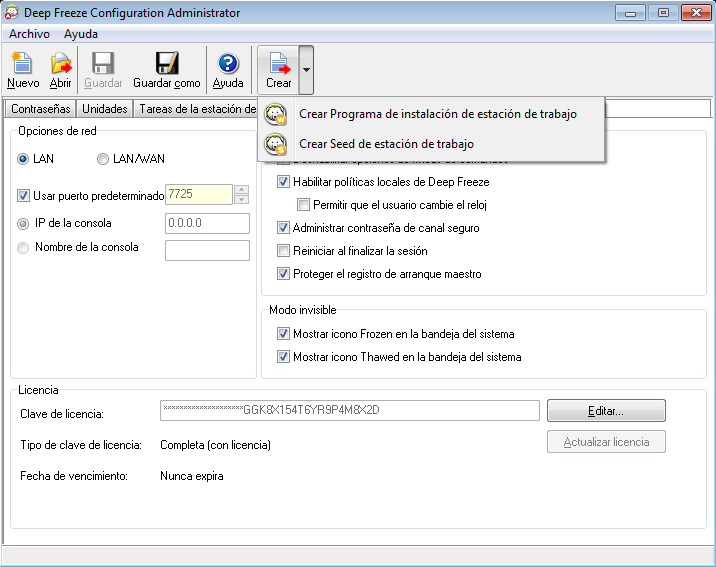Maximize the Deep Freeze Configuration Administrator window
This screenshot has width=716, height=567.
click(x=663, y=13)
